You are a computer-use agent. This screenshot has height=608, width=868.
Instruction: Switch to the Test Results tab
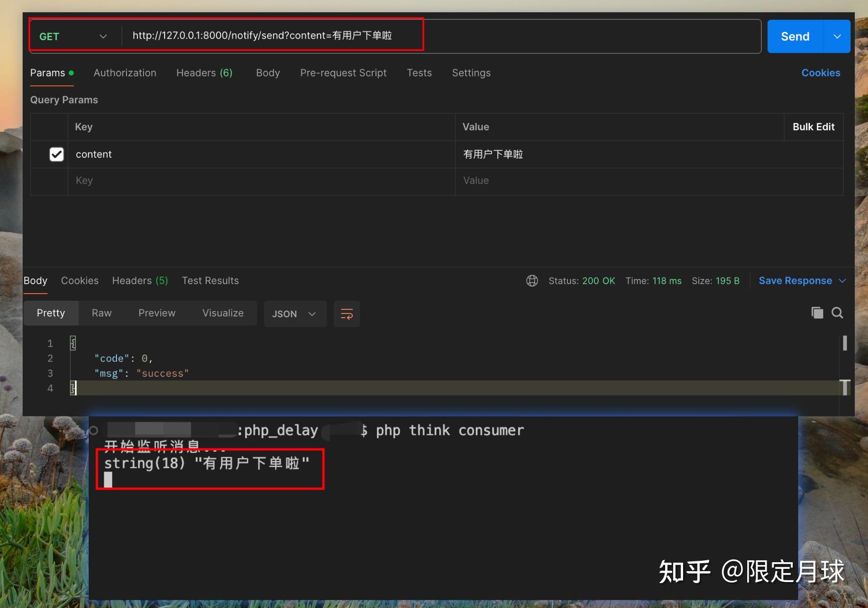pos(210,280)
